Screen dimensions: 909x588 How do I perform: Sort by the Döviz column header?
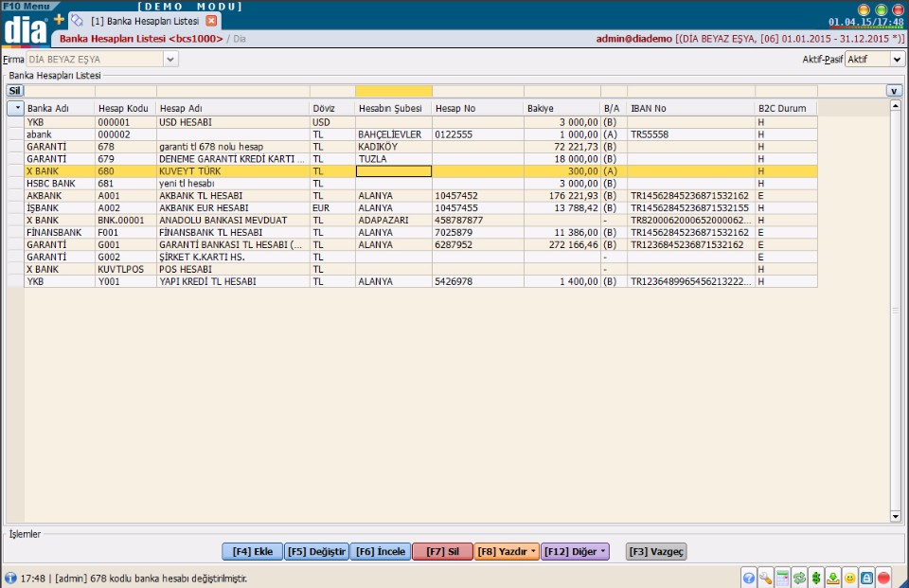tap(332, 109)
